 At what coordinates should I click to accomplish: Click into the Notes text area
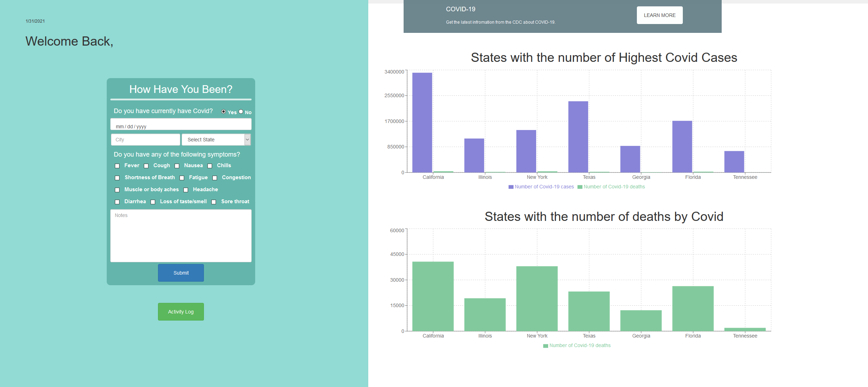(x=181, y=236)
